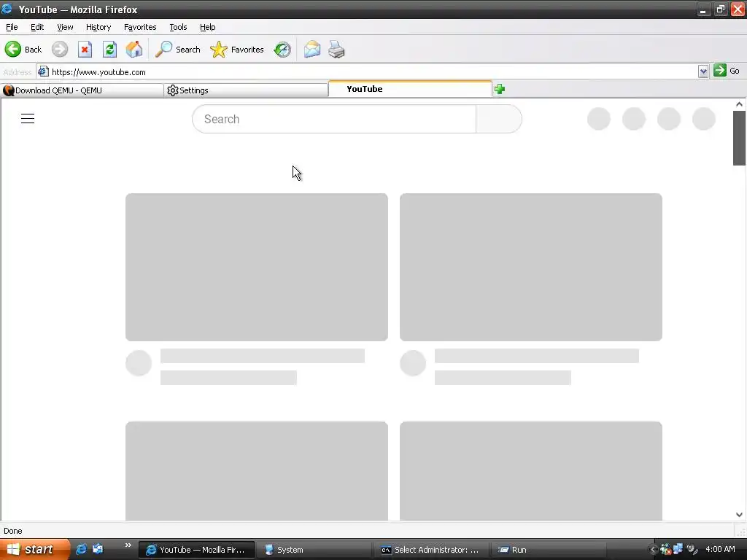The width and height of the screenshot is (747, 560).
Task: Click the Mail envelope toolbar icon
Action: (x=312, y=49)
